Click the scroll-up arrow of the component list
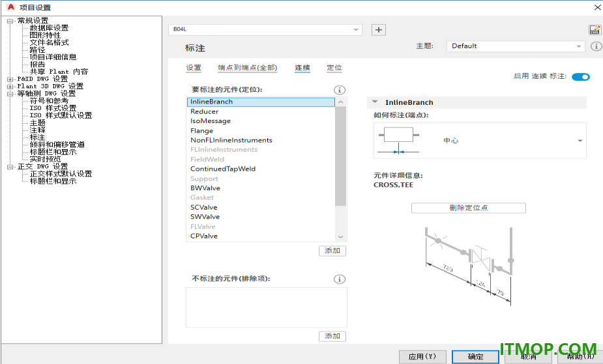The image size is (603, 364). click(x=340, y=102)
